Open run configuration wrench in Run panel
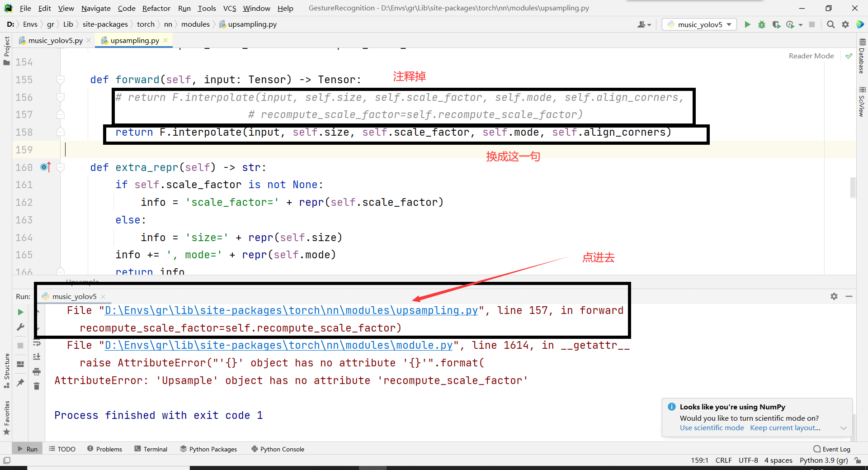The width and height of the screenshot is (868, 470). 20,327
